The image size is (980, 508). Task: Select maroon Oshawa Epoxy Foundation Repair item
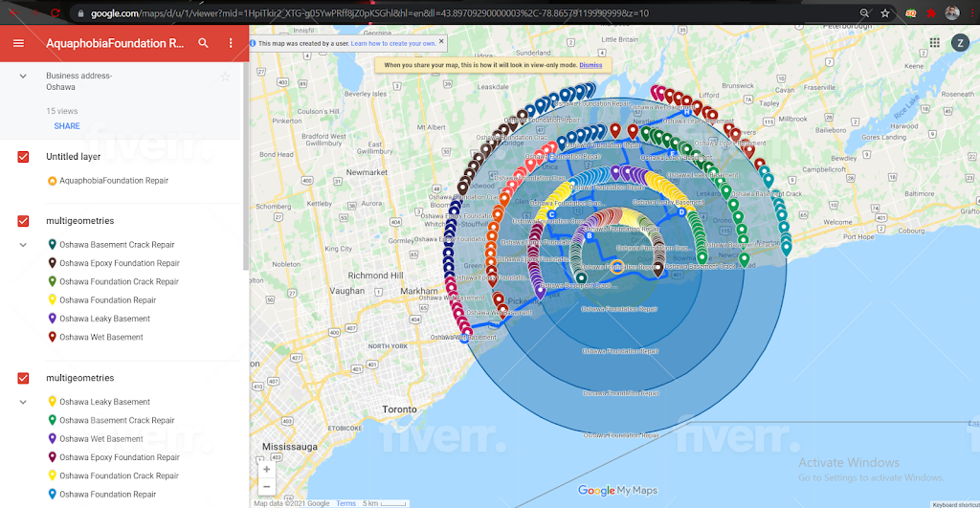tap(114, 457)
